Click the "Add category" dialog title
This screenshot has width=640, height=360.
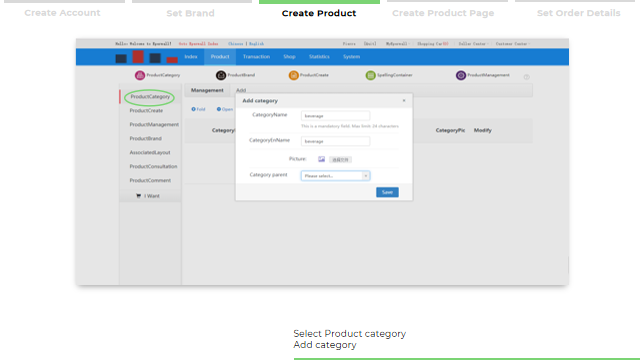pos(260,100)
